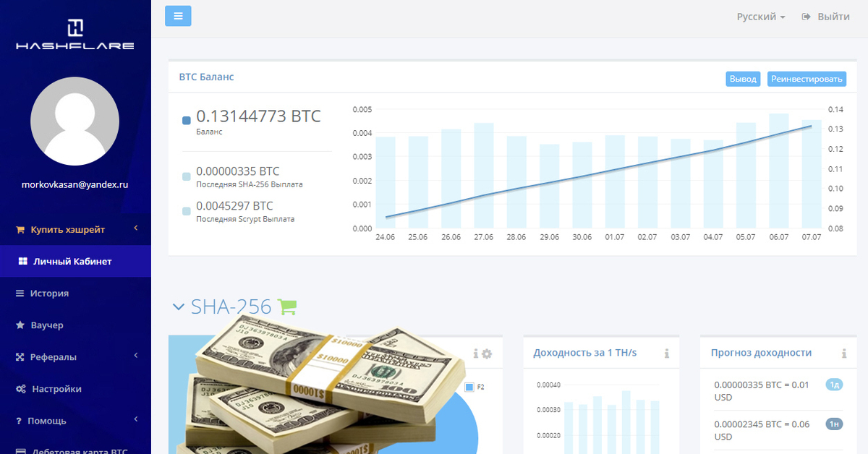Screen dimensions: 868x454
Task: Expand the Купить хэшрейт submenu chevron
Action: 135,228
